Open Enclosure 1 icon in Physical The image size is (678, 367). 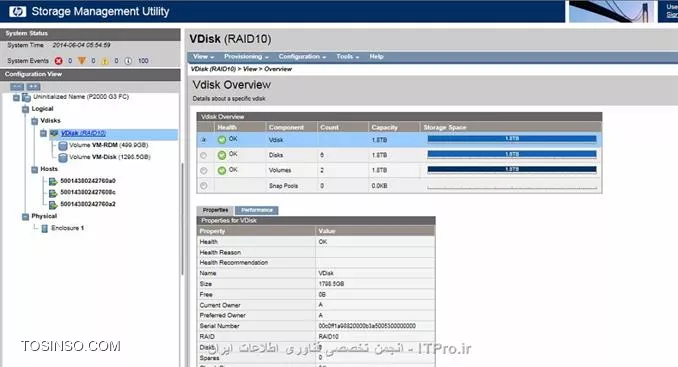[x=44, y=228]
